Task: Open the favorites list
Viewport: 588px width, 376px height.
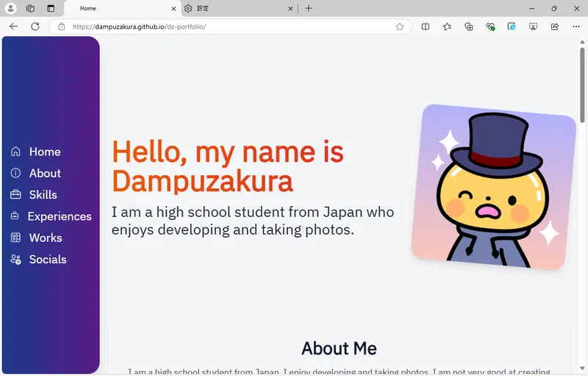Action: click(447, 26)
